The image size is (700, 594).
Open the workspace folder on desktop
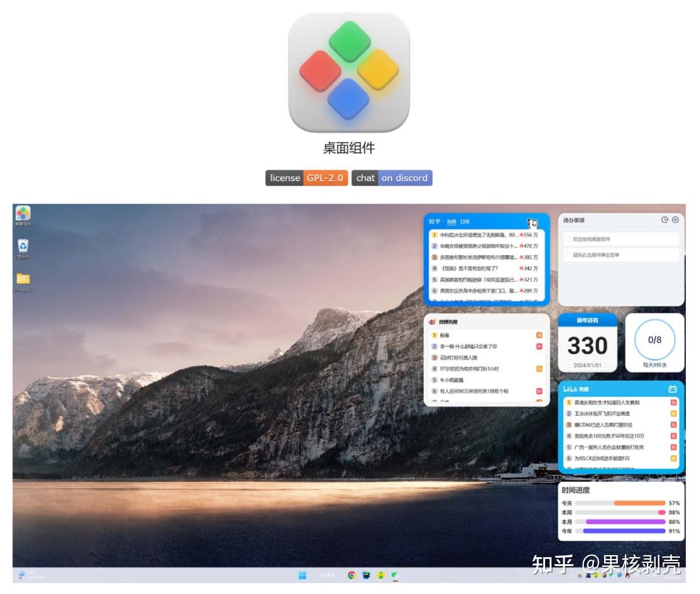click(x=23, y=282)
